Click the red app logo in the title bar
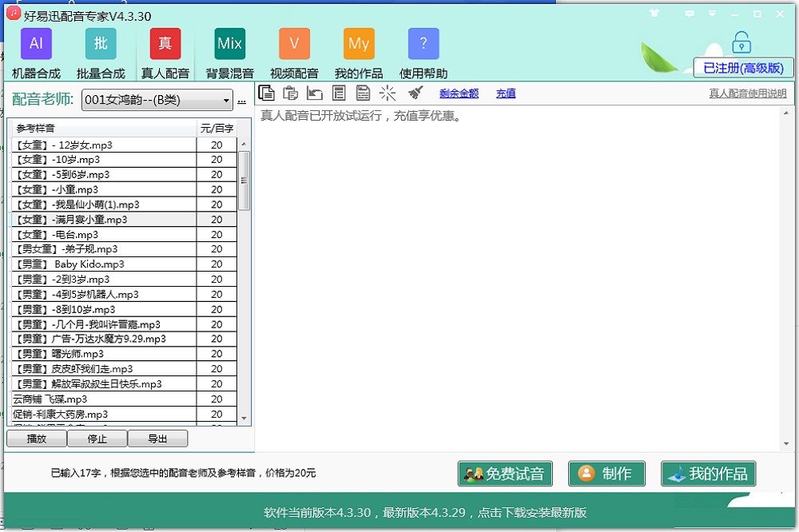Image resolution: width=799 pixels, height=532 pixels. click(x=14, y=14)
